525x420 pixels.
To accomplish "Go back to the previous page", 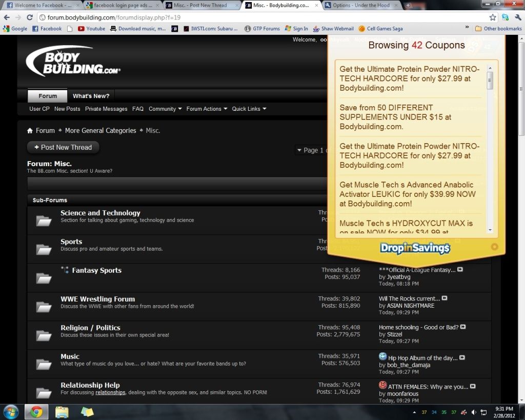I will pyautogui.click(x=7, y=17).
